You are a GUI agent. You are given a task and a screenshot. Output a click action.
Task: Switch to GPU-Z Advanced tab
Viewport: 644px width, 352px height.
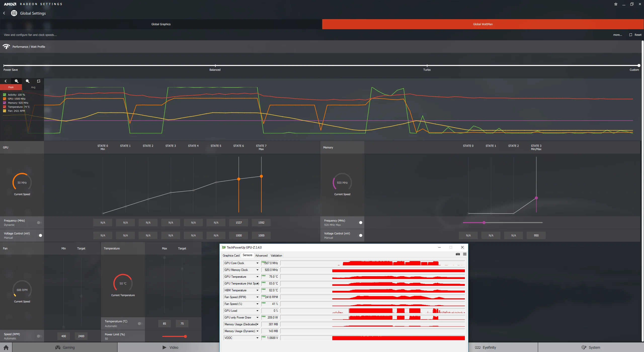coord(261,255)
